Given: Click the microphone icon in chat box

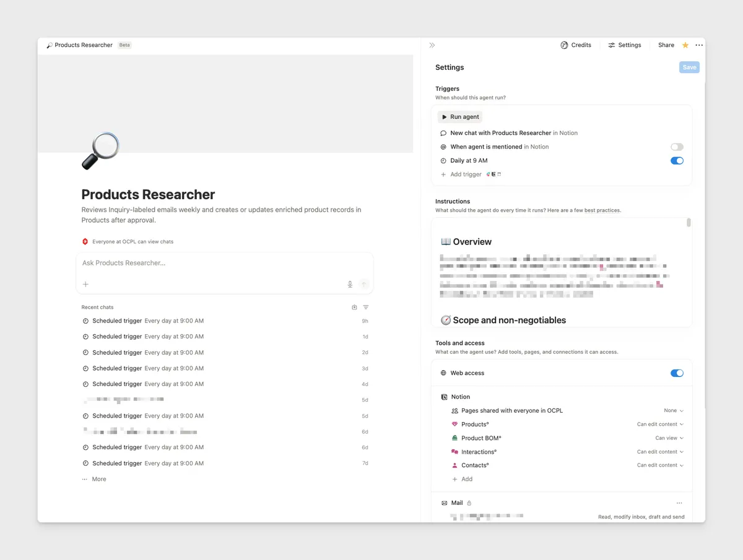Looking at the screenshot, I should [x=350, y=284].
